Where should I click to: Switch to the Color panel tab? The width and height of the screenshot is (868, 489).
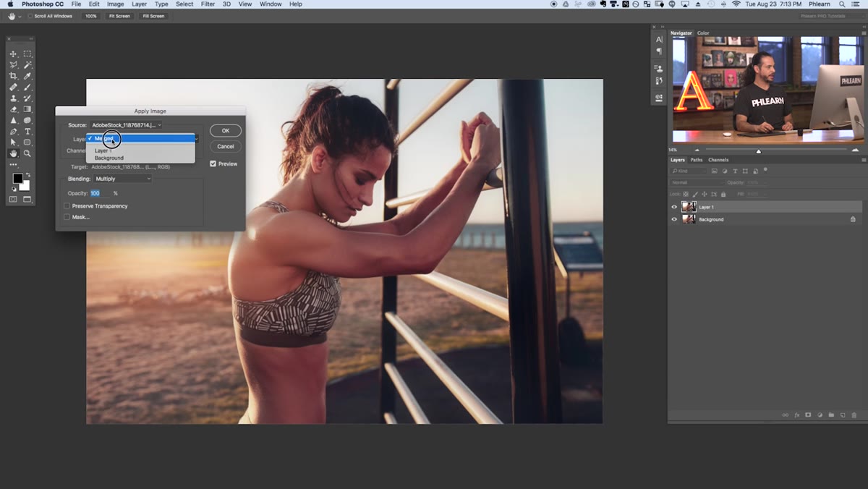(703, 33)
